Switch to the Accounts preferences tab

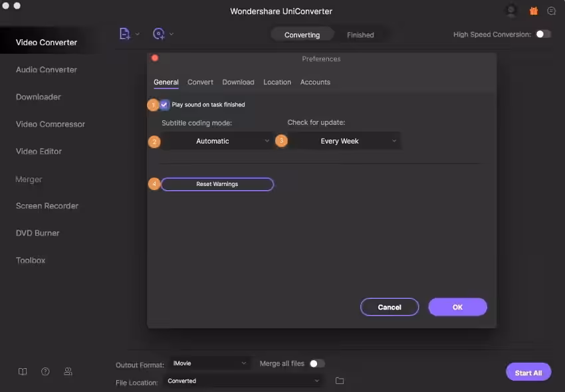click(x=315, y=82)
